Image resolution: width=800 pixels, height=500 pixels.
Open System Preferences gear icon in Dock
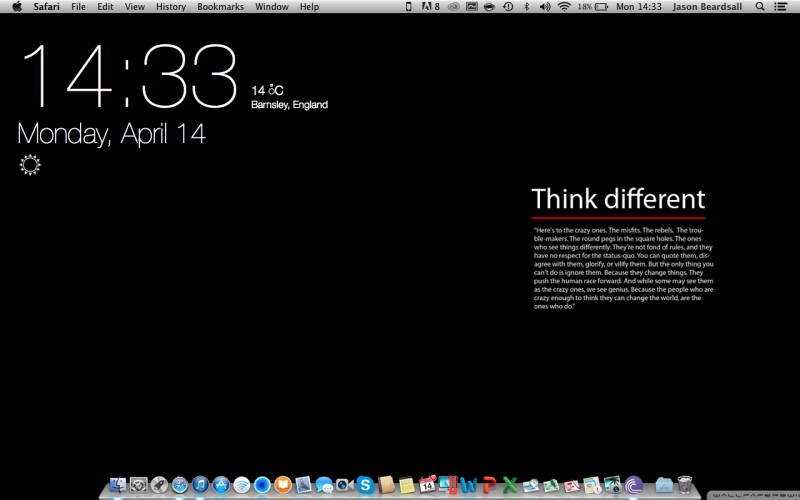(x=138, y=484)
